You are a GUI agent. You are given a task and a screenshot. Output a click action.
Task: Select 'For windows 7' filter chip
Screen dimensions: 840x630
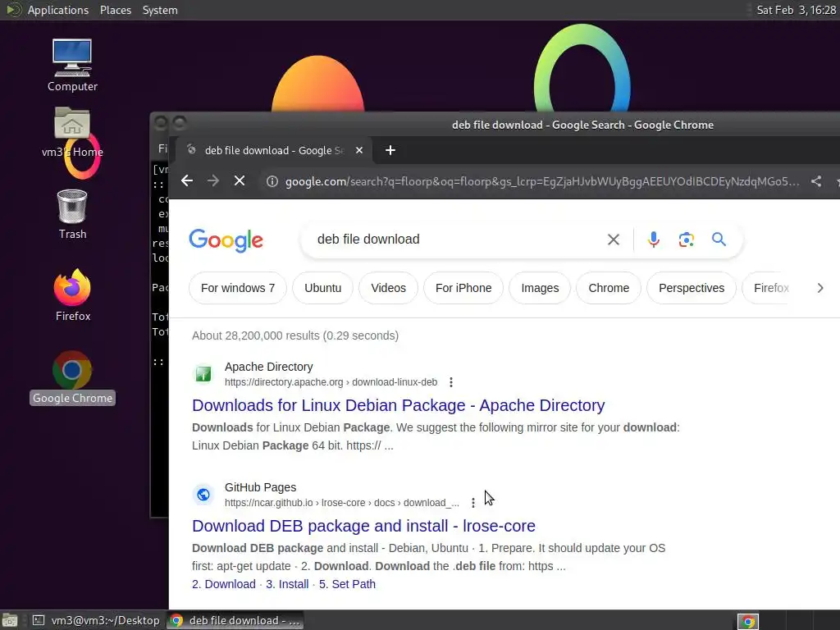point(238,288)
